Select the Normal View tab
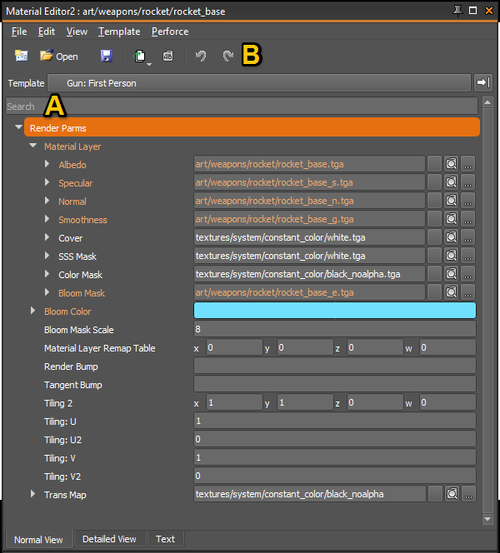500x553 pixels. click(38, 540)
